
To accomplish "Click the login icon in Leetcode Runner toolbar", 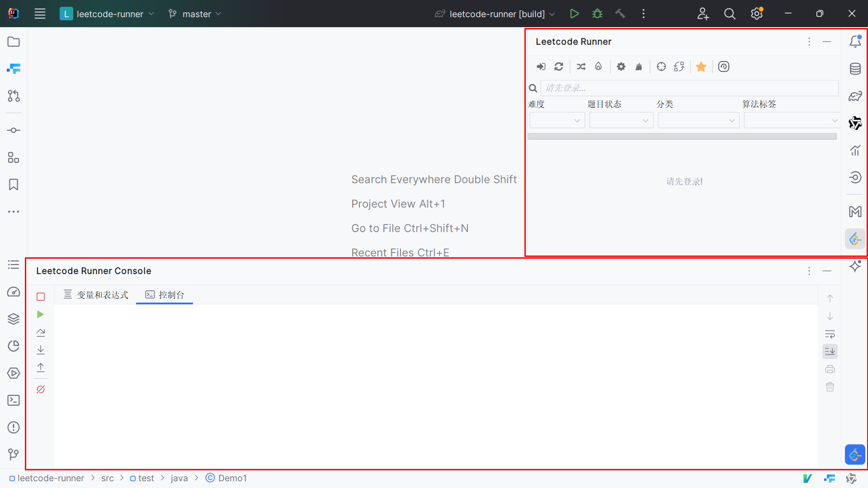I will [x=541, y=67].
